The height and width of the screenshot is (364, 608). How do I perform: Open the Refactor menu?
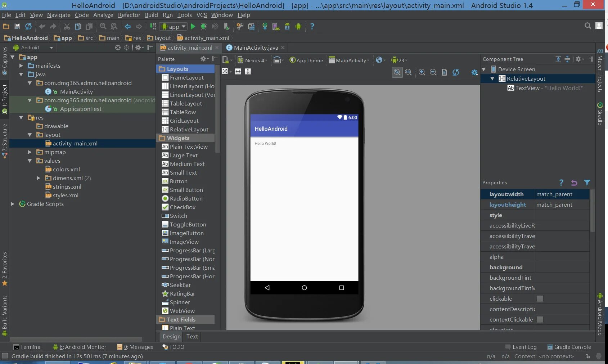129,15
